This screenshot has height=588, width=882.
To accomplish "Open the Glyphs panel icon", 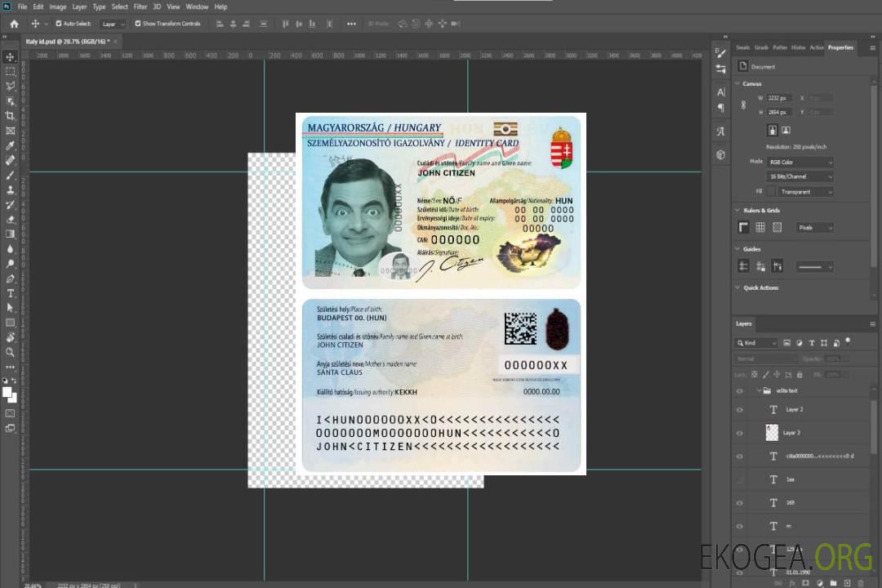I will click(x=721, y=131).
